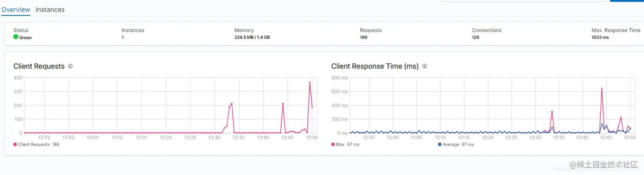The width and height of the screenshot is (644, 175).
Task: Click the 800 ms y-axis label
Action: (340, 78)
